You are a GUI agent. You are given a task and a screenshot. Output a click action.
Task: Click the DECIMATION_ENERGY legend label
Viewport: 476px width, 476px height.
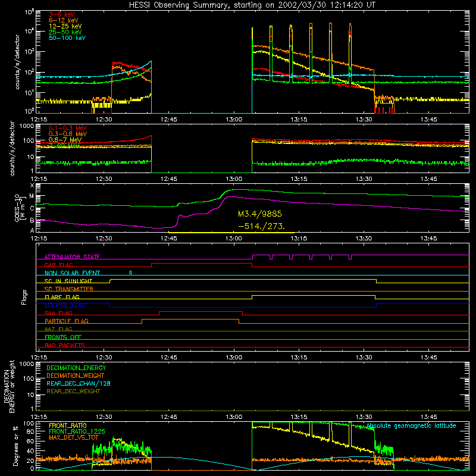[x=76, y=368]
